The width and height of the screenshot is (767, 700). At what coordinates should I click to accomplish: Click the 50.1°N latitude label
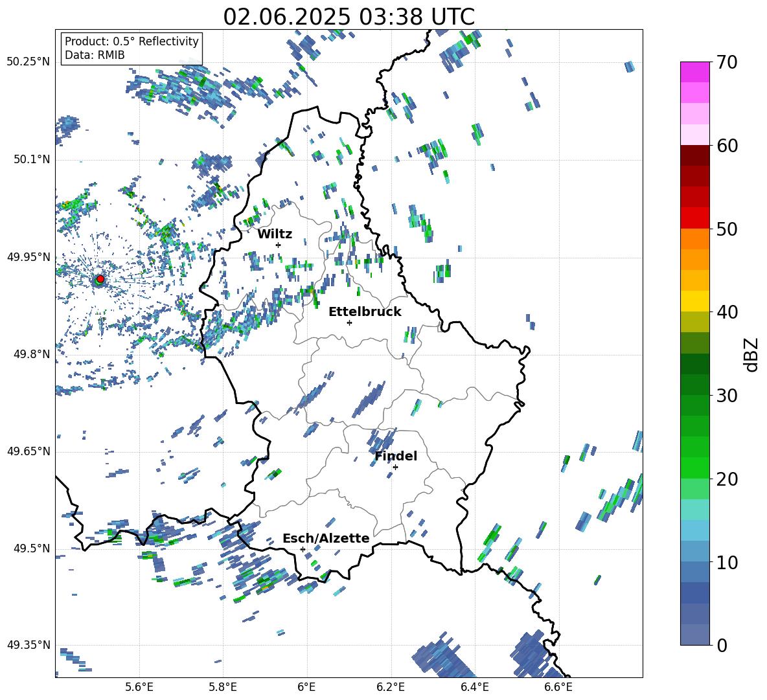click(32, 159)
